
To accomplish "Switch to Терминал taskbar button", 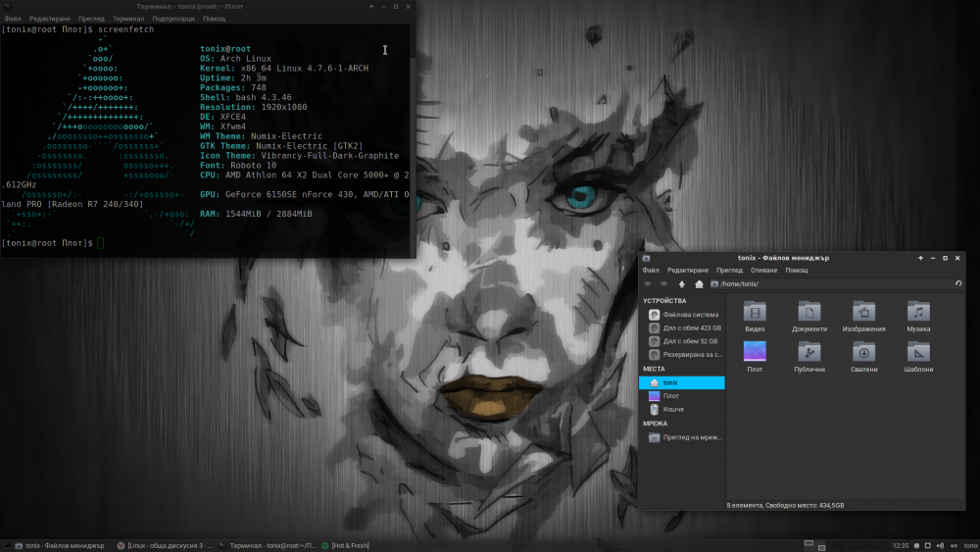I will 268,546.
